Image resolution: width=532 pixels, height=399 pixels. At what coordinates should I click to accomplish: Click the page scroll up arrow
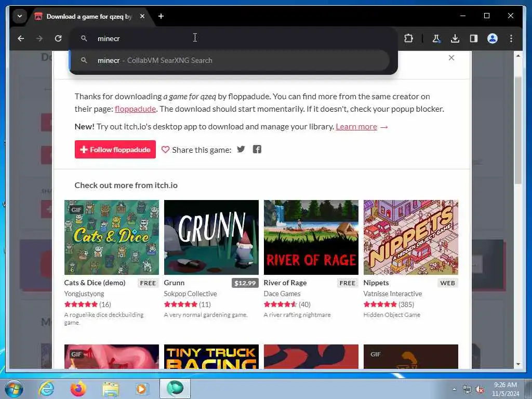518,56
